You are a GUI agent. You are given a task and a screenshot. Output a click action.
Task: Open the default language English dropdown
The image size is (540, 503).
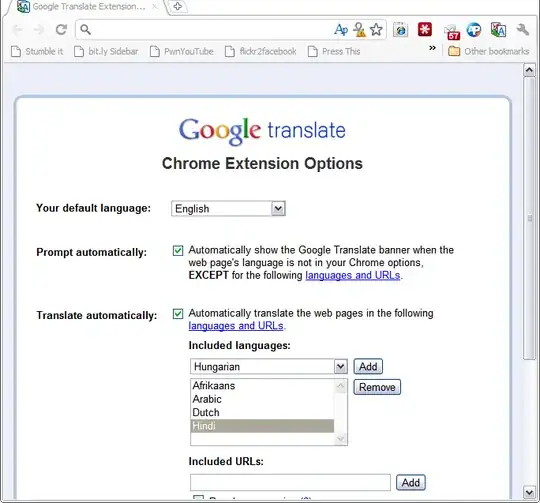click(228, 209)
